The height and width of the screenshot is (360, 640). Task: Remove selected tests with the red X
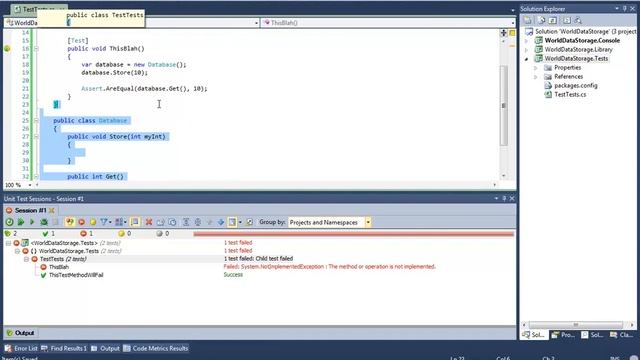(149, 222)
